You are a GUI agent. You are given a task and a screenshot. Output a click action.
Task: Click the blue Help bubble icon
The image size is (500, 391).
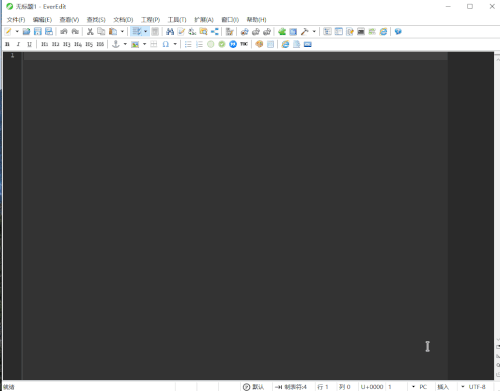(x=398, y=32)
